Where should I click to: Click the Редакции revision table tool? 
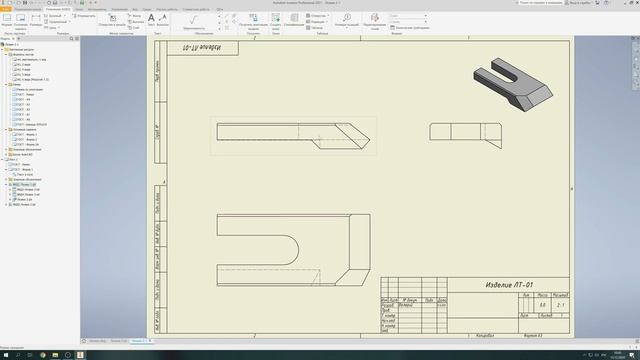coord(316,22)
